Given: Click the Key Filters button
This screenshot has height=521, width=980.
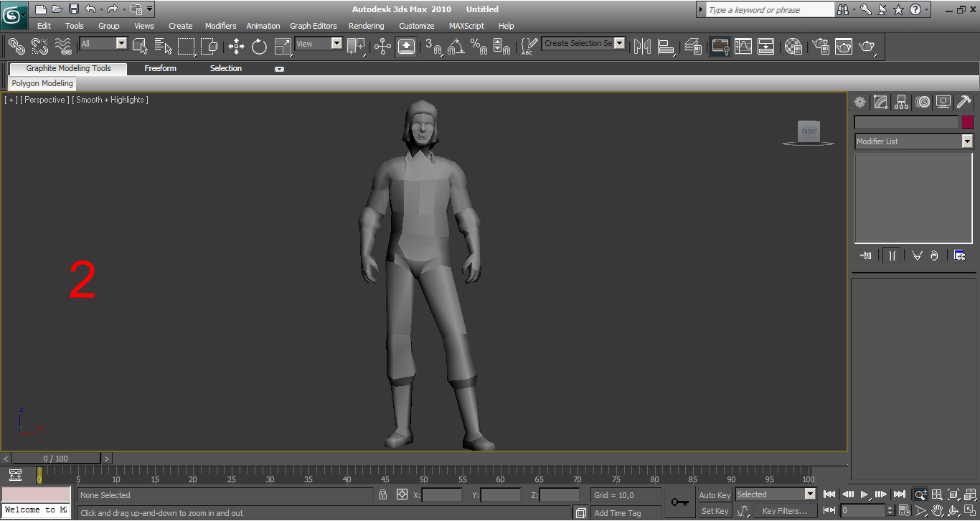Looking at the screenshot, I should pos(783,510).
